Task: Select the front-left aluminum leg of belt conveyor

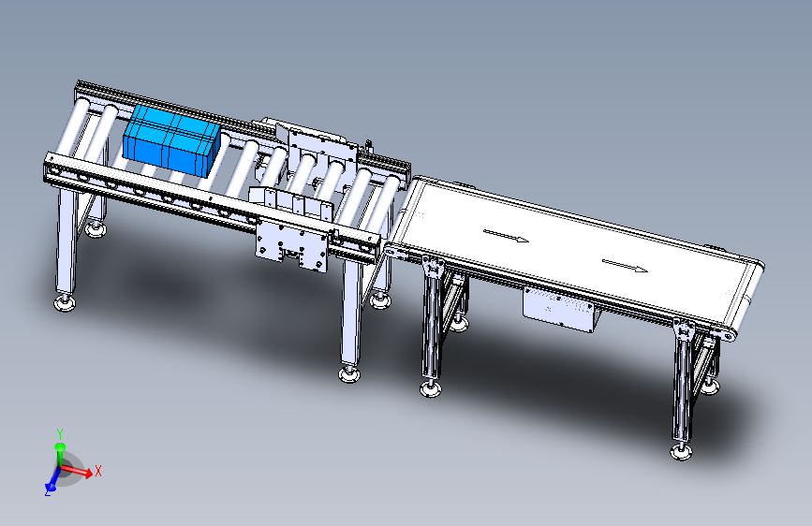Action: tap(431, 320)
